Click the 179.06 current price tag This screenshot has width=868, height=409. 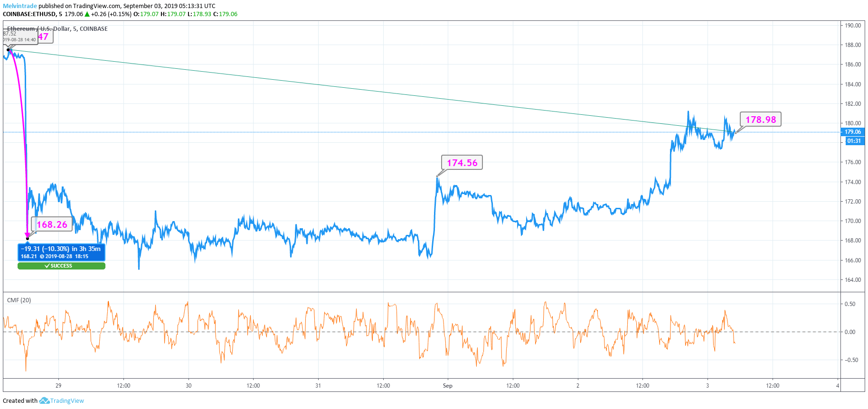pyautogui.click(x=852, y=132)
